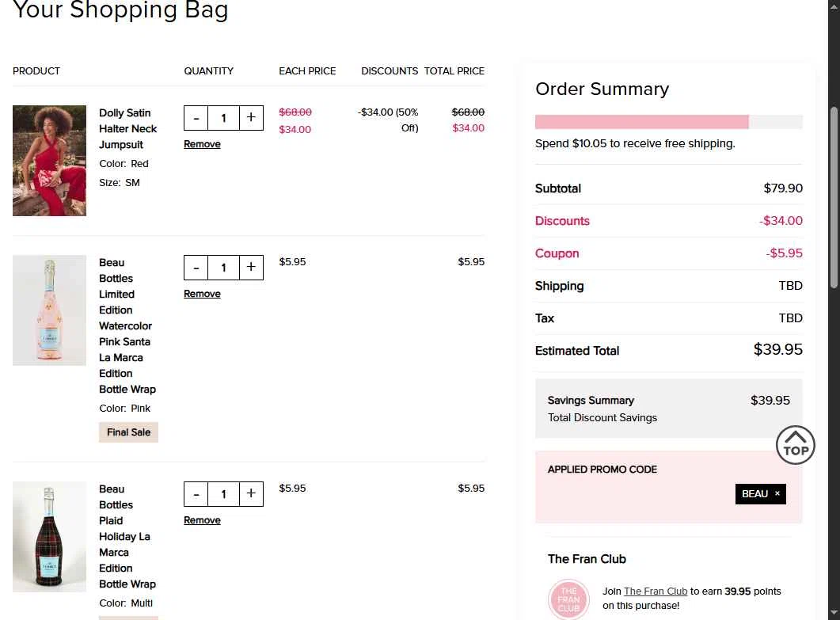The width and height of the screenshot is (840, 620).
Task: Remove the Plaid Holiday Bottle Wrap item
Action: [202, 520]
